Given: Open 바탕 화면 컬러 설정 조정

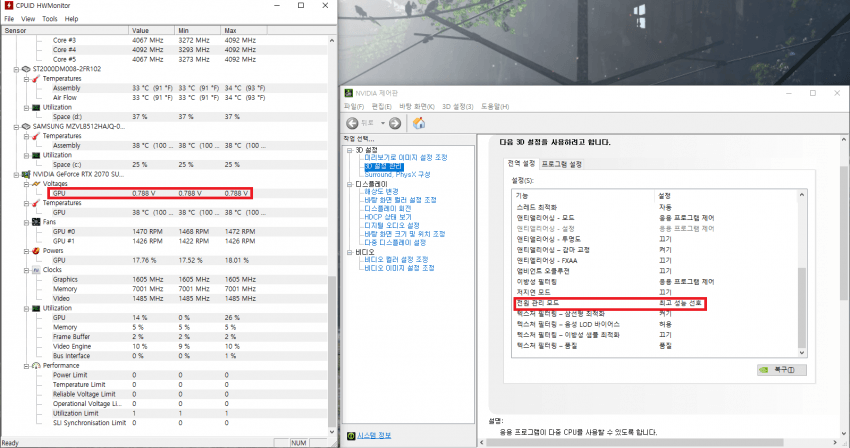Looking at the screenshot, I should [400, 200].
